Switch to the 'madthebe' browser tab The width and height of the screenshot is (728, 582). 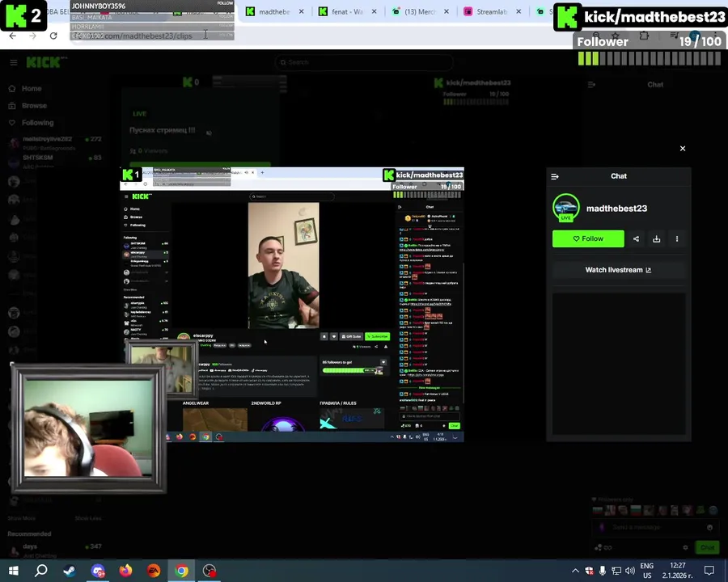point(274,11)
